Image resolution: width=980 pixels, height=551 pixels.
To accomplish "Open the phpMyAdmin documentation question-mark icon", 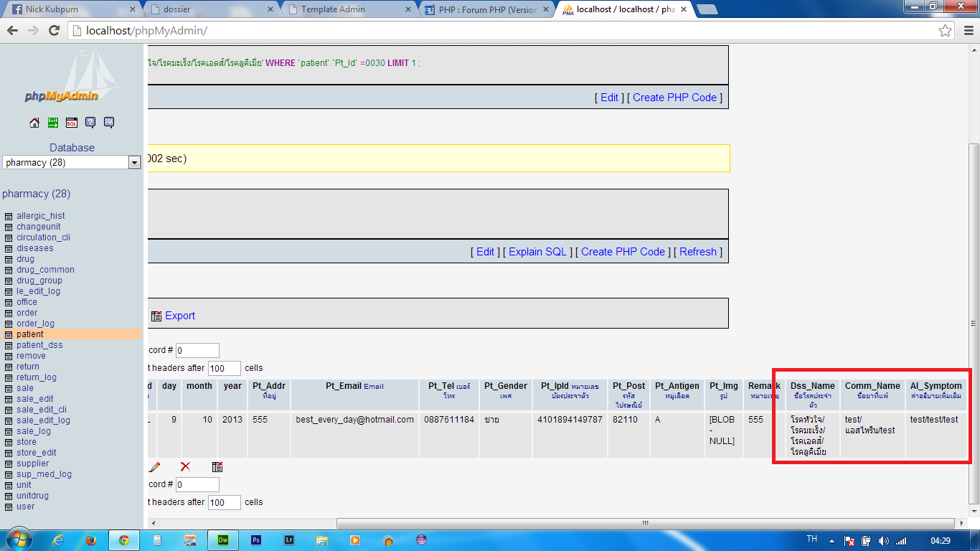I will [90, 123].
